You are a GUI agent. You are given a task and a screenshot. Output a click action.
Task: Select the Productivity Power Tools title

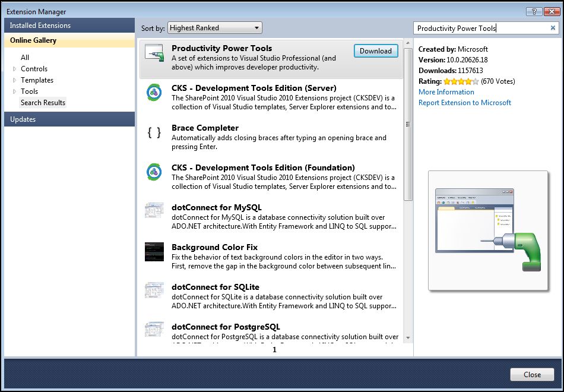tap(221, 48)
